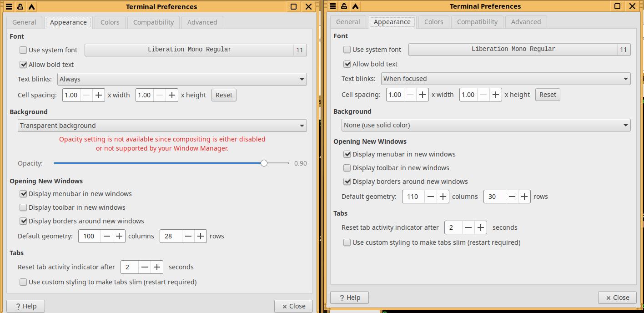
Task: Open Compatibility tab in right window
Action: pos(477,22)
